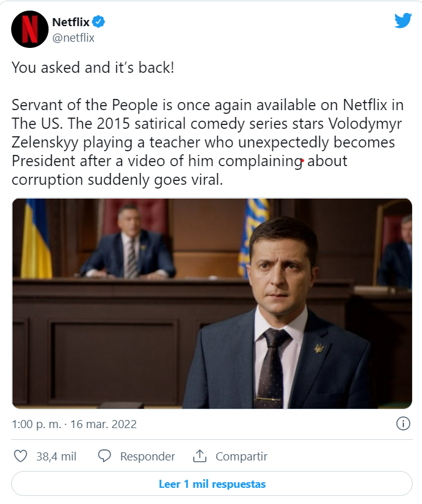Viewport: 422px width, 504px height.
Task: Click the share arrow icon
Action: (199, 456)
